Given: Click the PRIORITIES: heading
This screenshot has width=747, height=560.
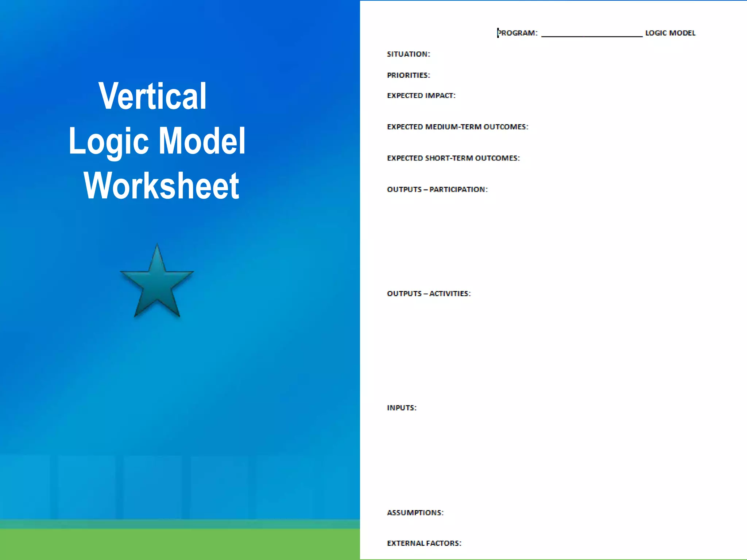Looking at the screenshot, I should coord(409,75).
